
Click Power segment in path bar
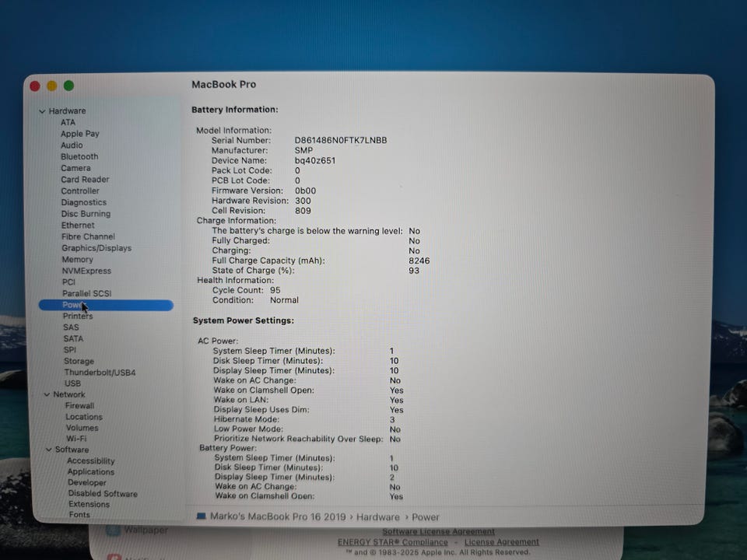(x=426, y=517)
